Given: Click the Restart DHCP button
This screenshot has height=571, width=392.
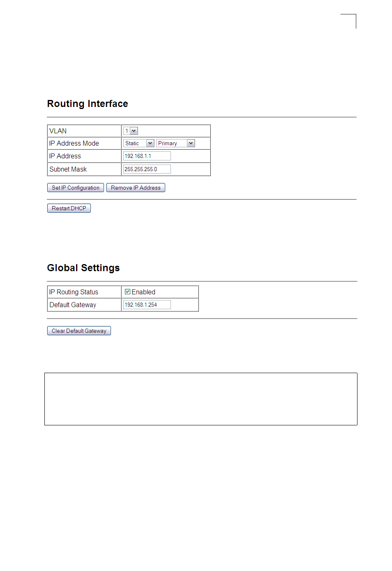Looking at the screenshot, I should click(69, 208).
